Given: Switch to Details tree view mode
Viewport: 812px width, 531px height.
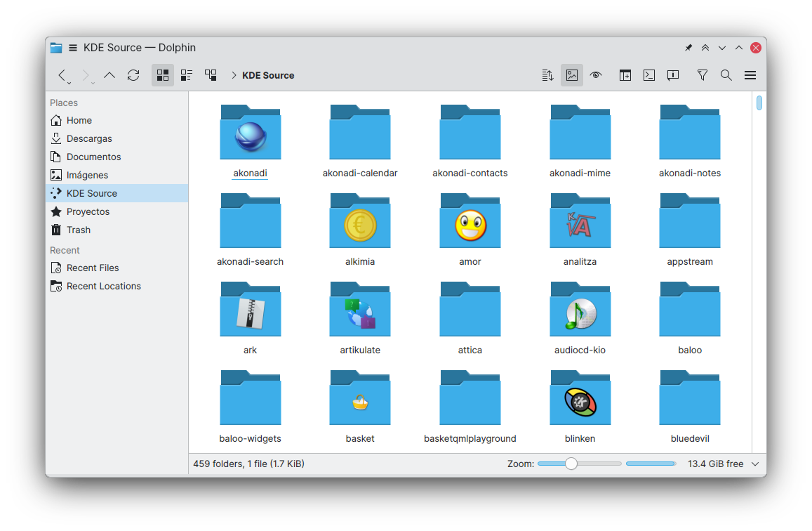Looking at the screenshot, I should [211, 75].
